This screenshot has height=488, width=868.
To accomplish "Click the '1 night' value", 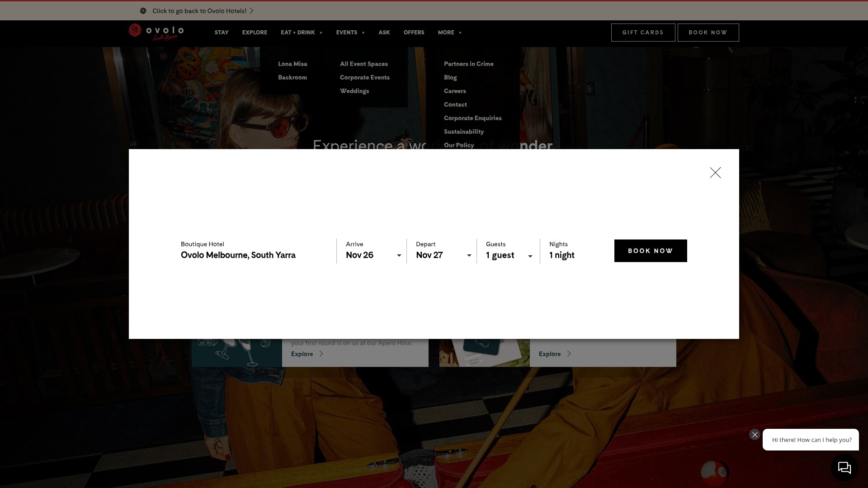I will coord(562,255).
